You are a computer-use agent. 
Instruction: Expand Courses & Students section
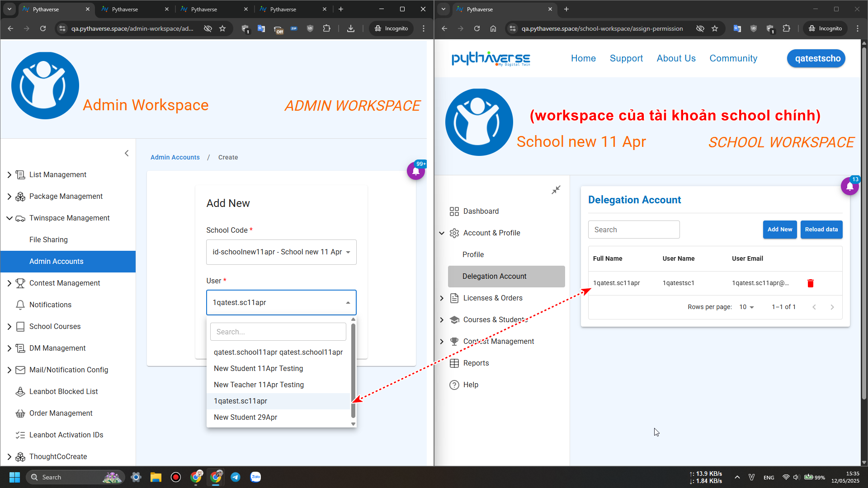[442, 320]
